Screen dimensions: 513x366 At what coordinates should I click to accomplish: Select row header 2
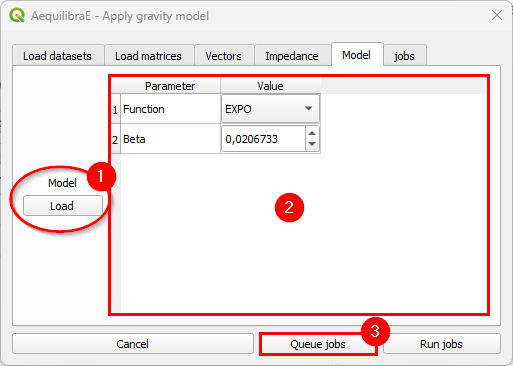[x=115, y=139]
